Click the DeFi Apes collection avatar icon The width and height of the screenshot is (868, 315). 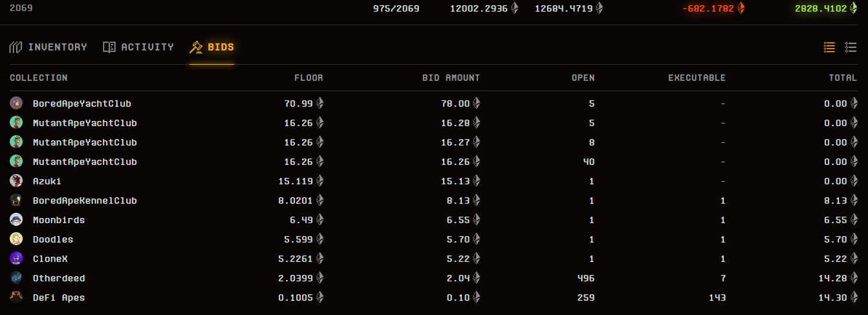16,298
